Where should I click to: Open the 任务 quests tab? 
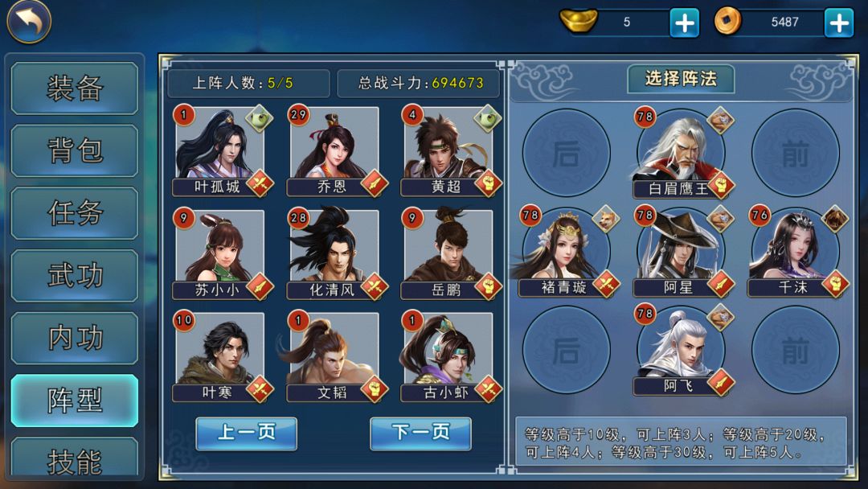pos(75,213)
